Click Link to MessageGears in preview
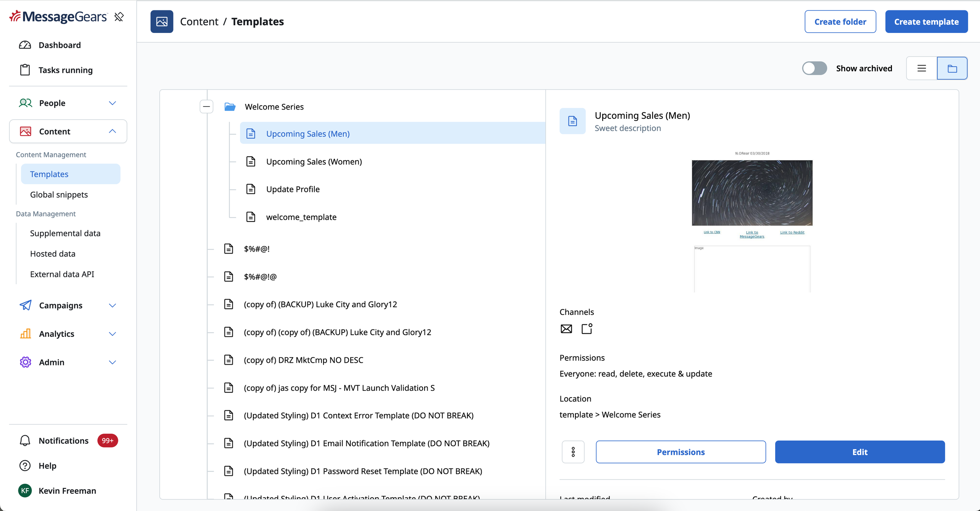Screen dimensions: 980x511 (x=752, y=234)
